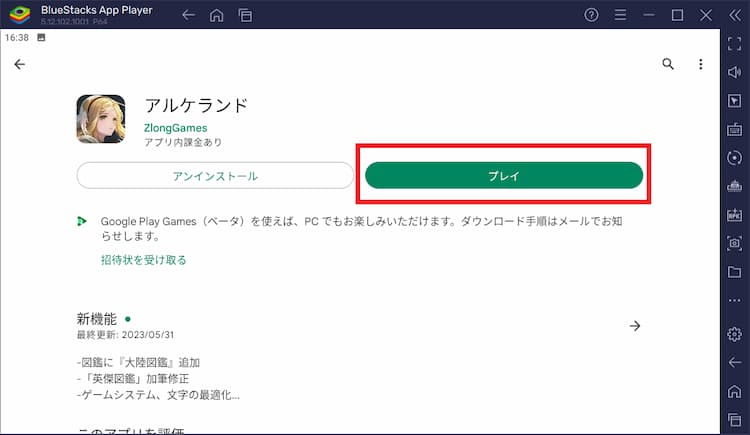Open BlueStacks settings gear
Viewport: 750px width, 435px height.
coord(734,334)
